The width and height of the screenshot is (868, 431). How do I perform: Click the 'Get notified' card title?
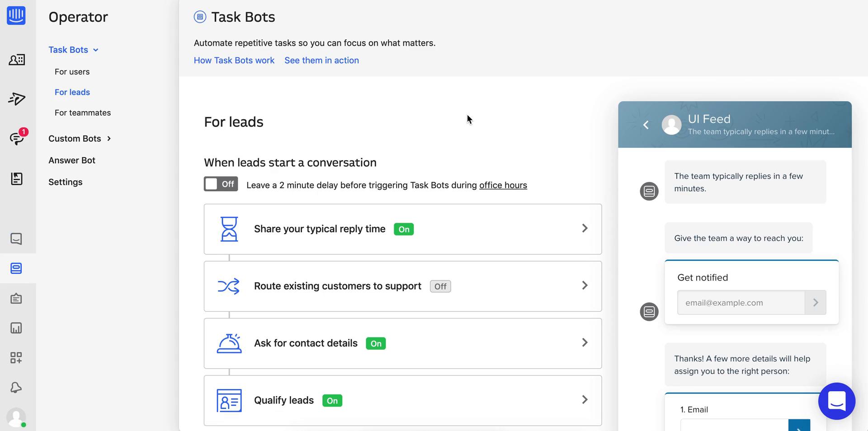(x=703, y=278)
